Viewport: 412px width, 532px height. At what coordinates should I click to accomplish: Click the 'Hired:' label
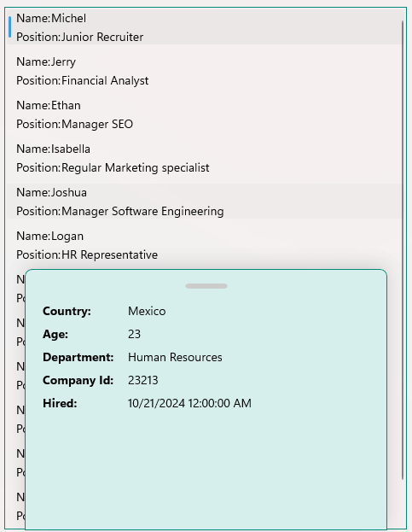coord(60,403)
